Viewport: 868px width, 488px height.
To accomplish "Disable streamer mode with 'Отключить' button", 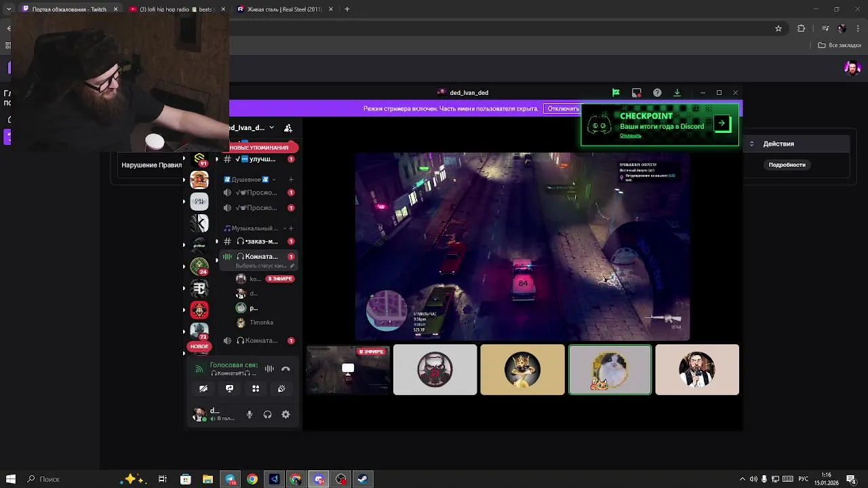I will [x=564, y=108].
